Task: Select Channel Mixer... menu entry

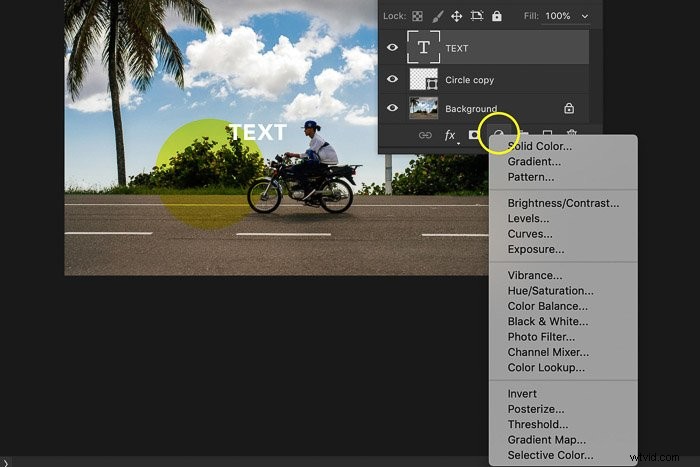Action: 548,352
